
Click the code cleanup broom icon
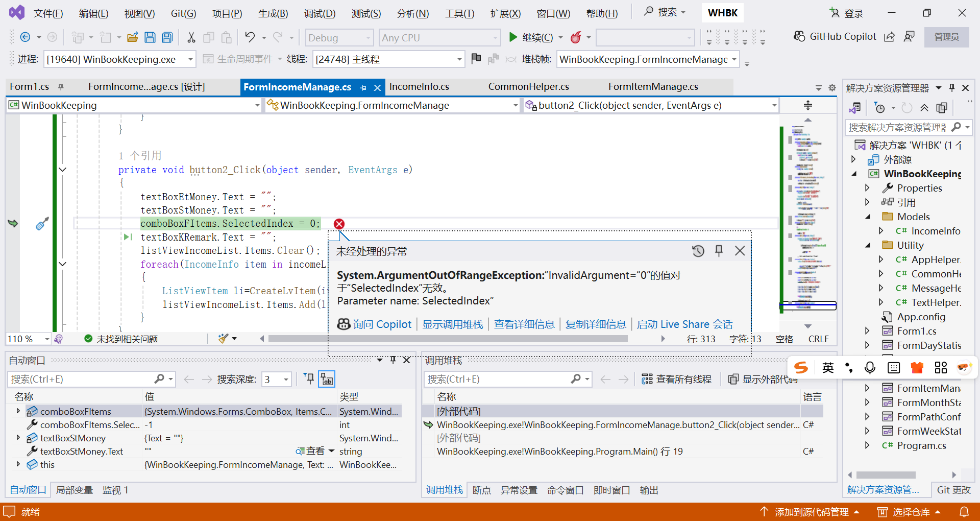coord(223,339)
